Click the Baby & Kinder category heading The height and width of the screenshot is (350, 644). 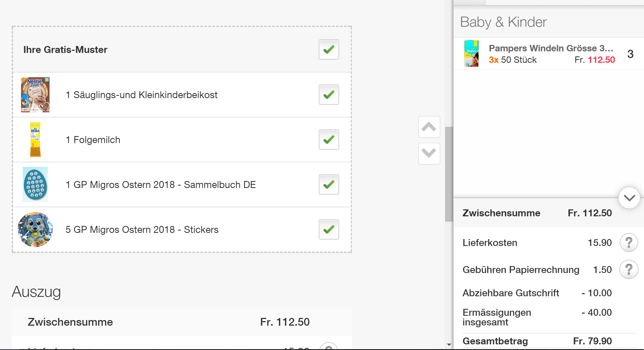[503, 22]
